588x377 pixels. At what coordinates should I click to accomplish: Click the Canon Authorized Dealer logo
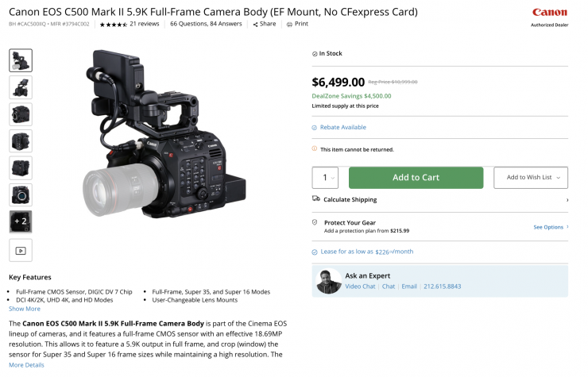[x=550, y=16]
